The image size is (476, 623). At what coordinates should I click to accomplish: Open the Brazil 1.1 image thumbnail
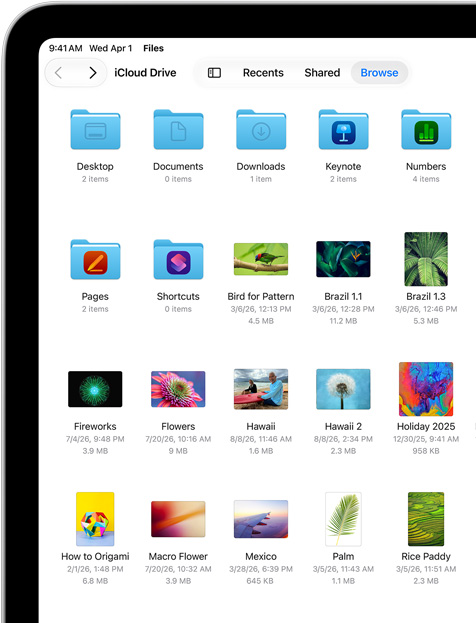(343, 259)
